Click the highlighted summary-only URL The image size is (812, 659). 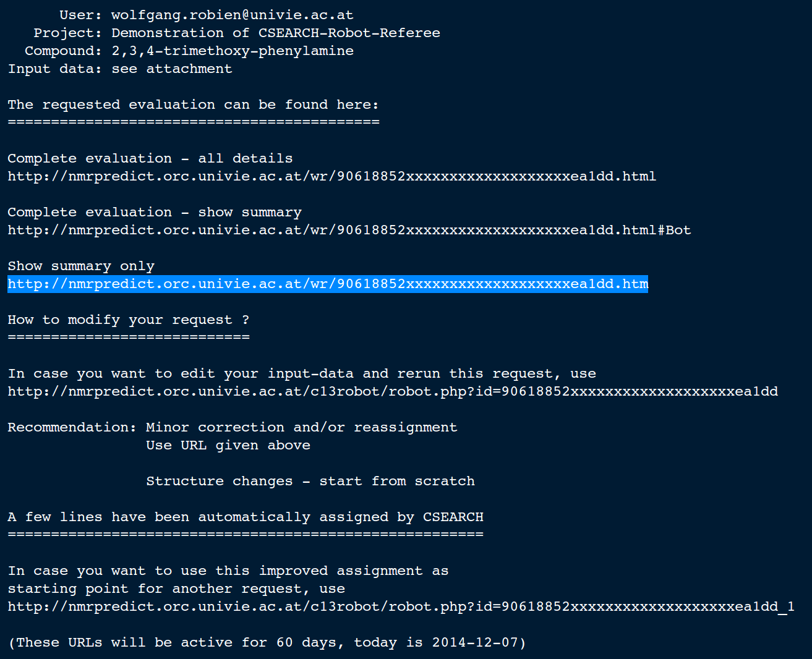pos(328,284)
